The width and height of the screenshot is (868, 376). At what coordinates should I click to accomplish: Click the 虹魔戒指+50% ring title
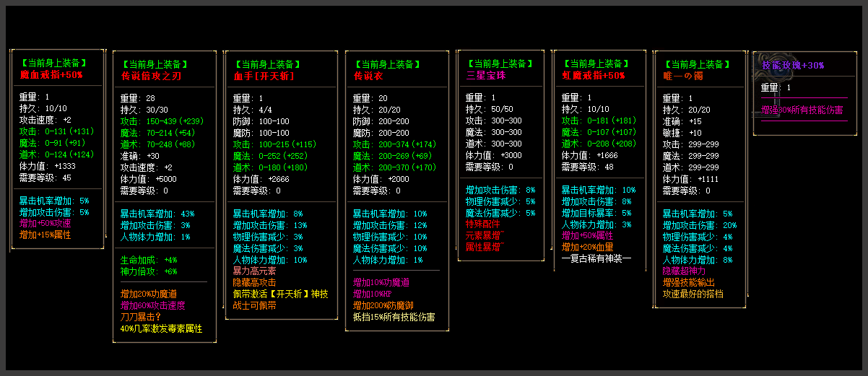593,75
